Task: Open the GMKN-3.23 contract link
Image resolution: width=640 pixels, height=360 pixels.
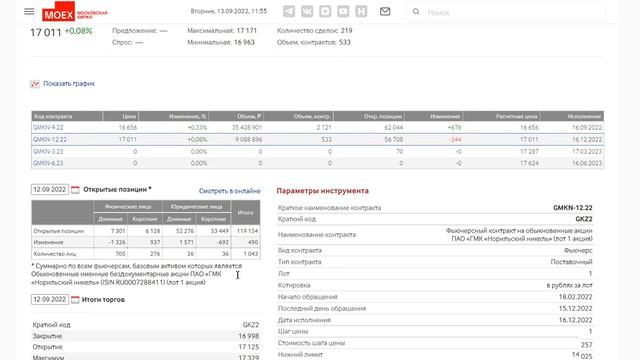Action: pyautogui.click(x=48, y=151)
